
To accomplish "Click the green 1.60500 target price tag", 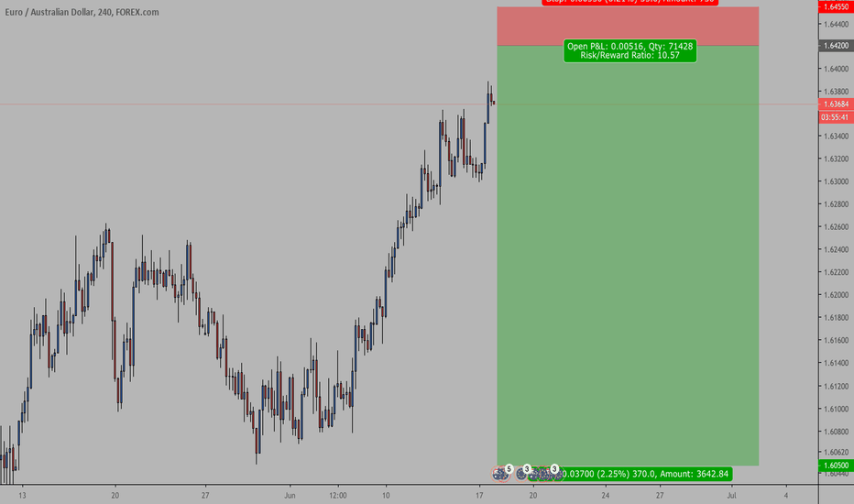I will (x=836, y=466).
